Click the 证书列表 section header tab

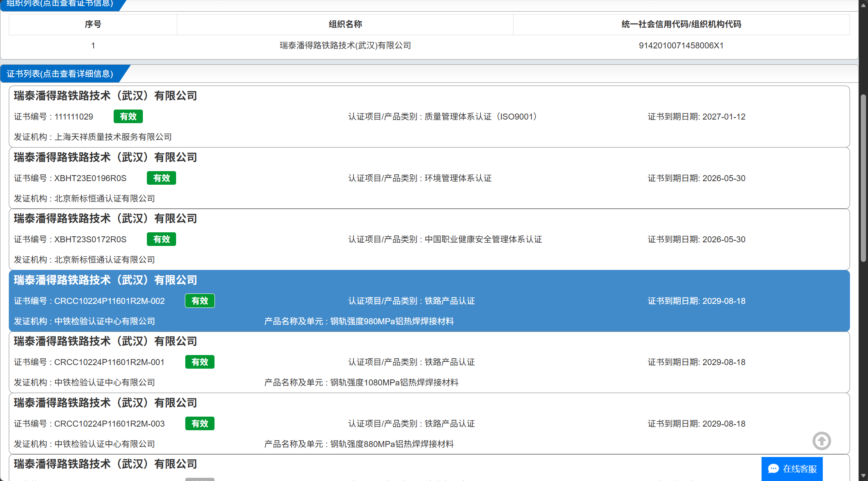click(x=60, y=74)
